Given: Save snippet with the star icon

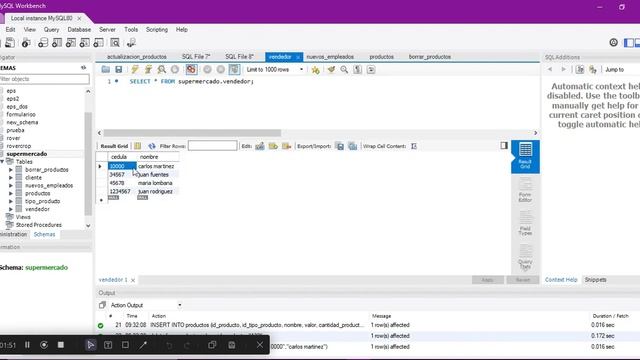Looking at the screenshot, I should (315, 70).
